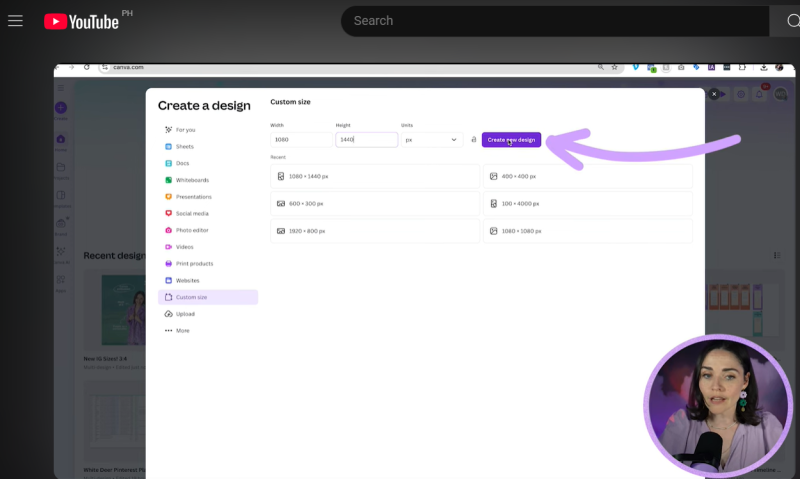800x479 pixels.
Task: Click the Whiteboards icon
Action: [x=168, y=180]
